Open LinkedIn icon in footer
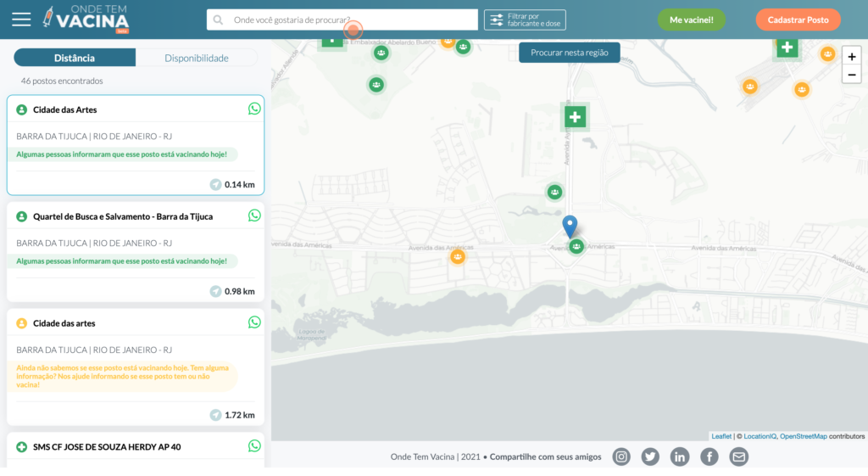868x476 pixels. point(680,456)
